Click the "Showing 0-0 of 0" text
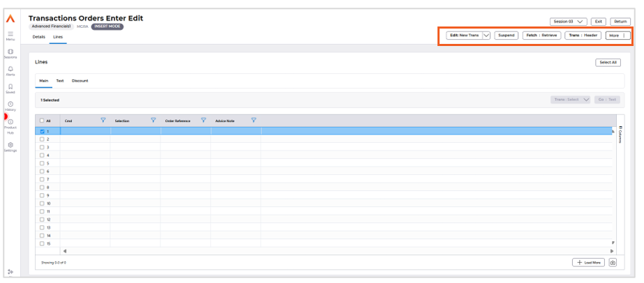Image resolution: width=644 pixels, height=283 pixels. [54, 263]
